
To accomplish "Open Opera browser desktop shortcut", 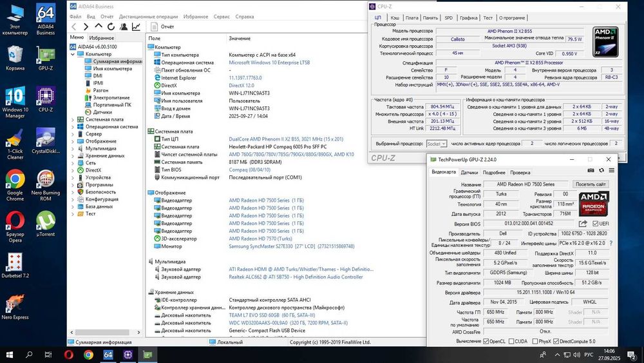I will pos(15,226).
